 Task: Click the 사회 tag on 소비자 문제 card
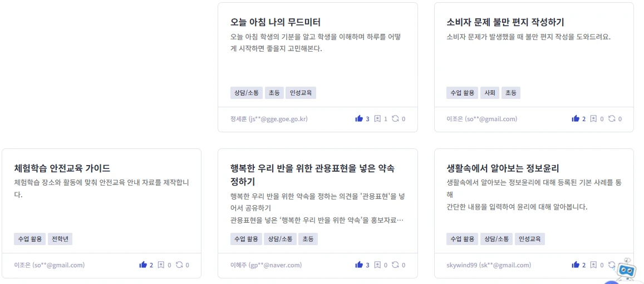[x=490, y=93]
